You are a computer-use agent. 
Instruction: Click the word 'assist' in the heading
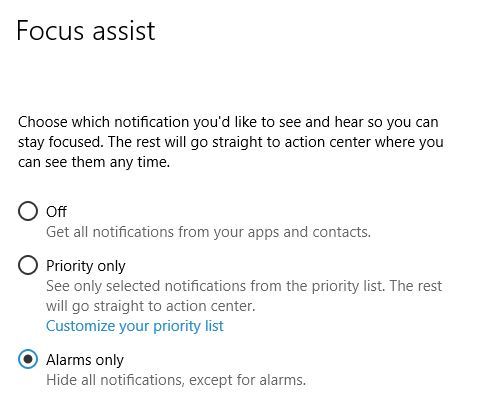124,31
